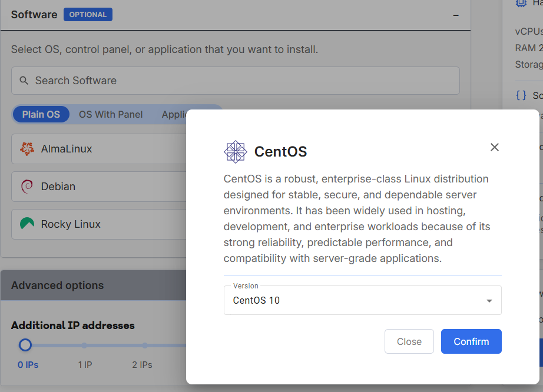Choose the AlmaLinux option

point(99,149)
